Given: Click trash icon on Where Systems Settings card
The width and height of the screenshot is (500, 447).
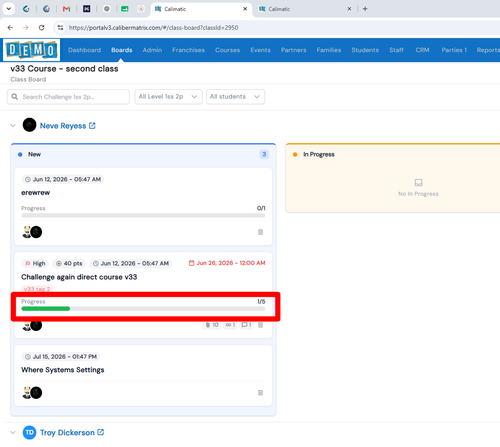Looking at the screenshot, I should pos(260,393).
